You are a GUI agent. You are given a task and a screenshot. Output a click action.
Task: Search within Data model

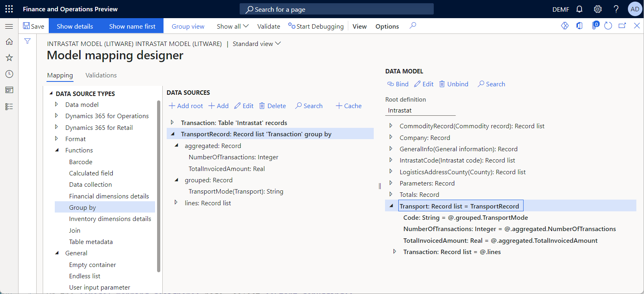coord(491,84)
